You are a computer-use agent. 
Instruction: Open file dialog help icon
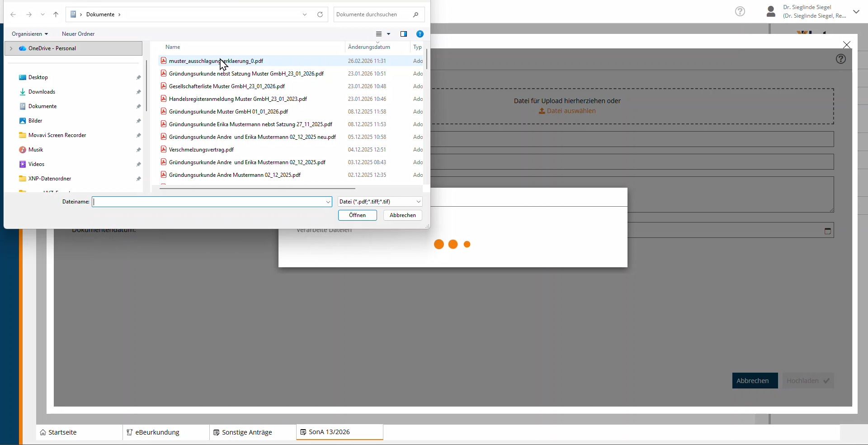[420, 34]
